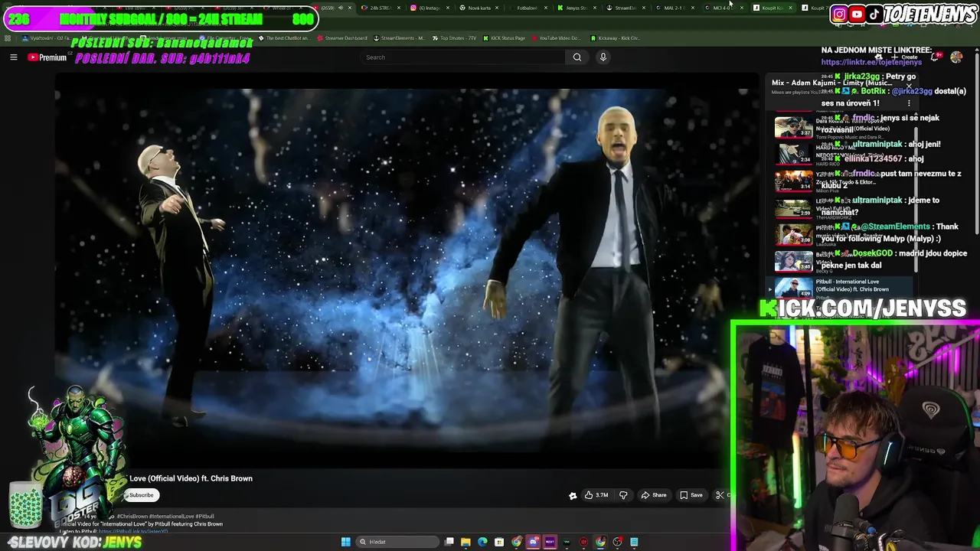Click the magnifier search button

(x=577, y=57)
